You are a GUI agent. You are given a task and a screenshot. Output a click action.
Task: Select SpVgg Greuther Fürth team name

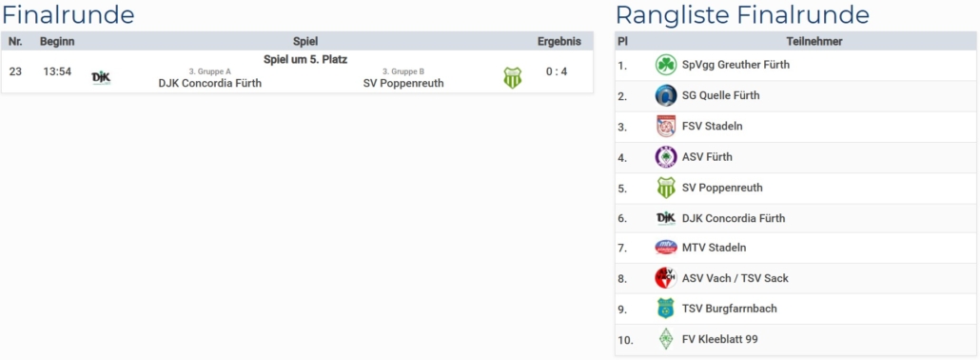pos(736,65)
